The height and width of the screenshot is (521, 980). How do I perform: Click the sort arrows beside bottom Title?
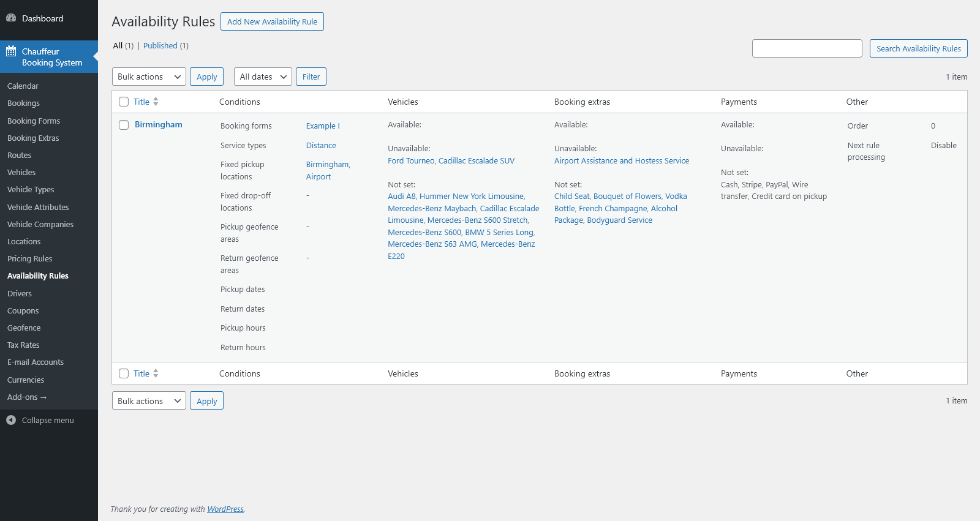tap(156, 373)
